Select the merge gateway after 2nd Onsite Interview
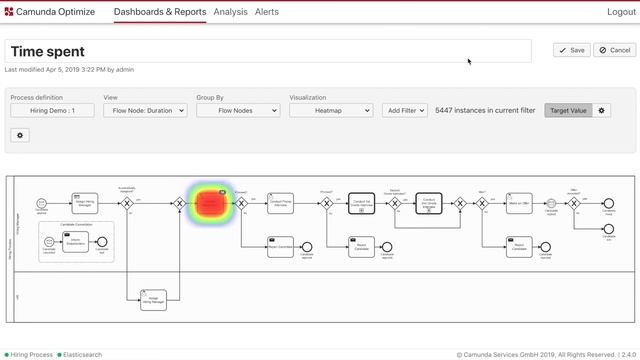Screen dimensions: 640x360 [x=460, y=203]
